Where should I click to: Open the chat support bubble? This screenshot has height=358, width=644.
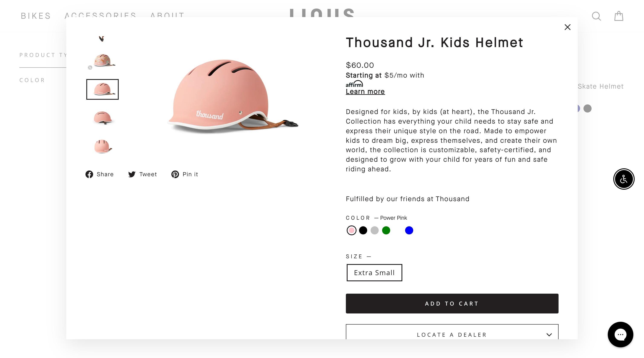pyautogui.click(x=620, y=334)
